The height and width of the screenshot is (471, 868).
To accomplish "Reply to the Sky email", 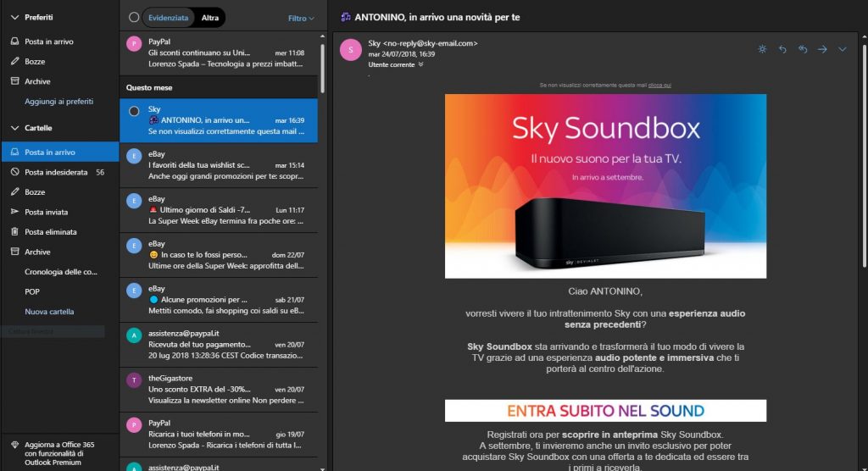I will click(782, 49).
